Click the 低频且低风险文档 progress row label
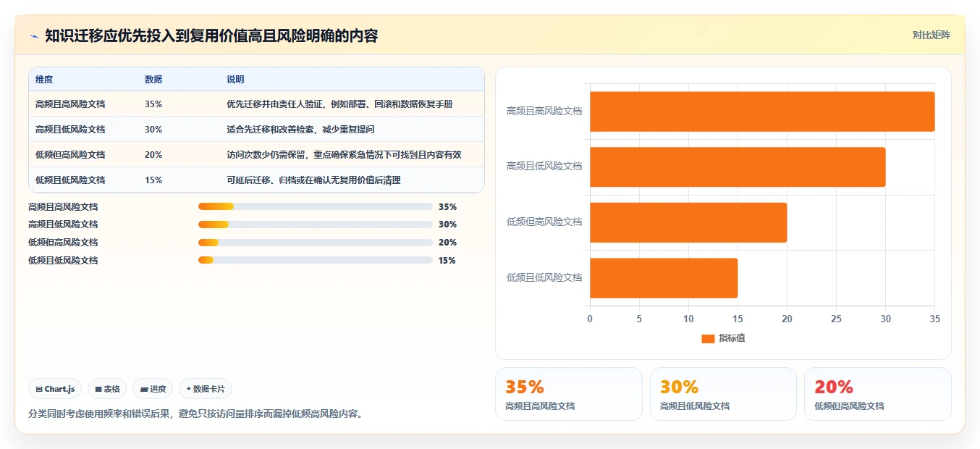This screenshot has height=449, width=980. [x=63, y=260]
